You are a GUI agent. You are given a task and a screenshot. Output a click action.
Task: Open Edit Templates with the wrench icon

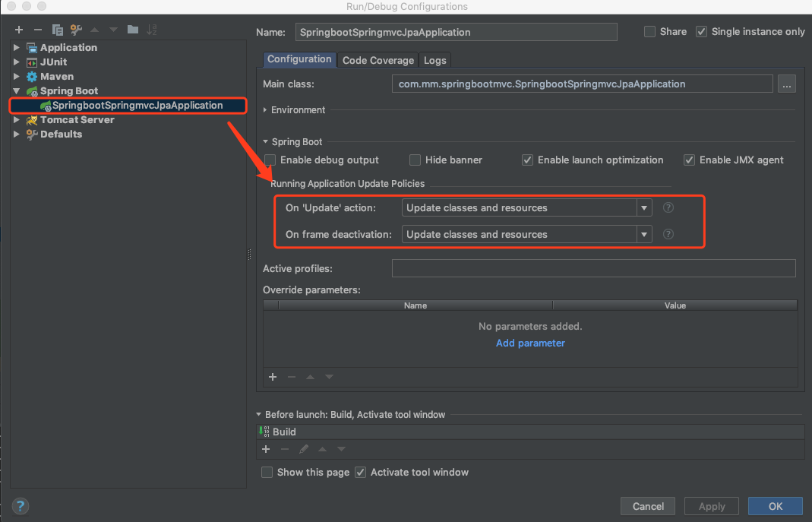(75, 30)
